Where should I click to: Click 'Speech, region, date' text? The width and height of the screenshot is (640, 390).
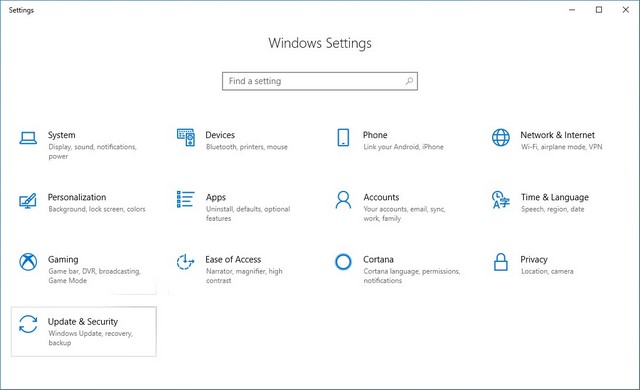tap(552, 209)
